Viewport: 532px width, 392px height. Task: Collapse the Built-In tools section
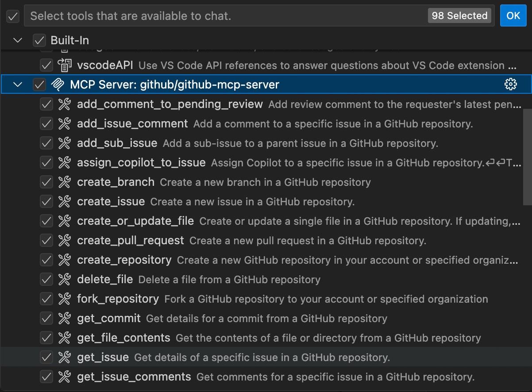(x=18, y=40)
